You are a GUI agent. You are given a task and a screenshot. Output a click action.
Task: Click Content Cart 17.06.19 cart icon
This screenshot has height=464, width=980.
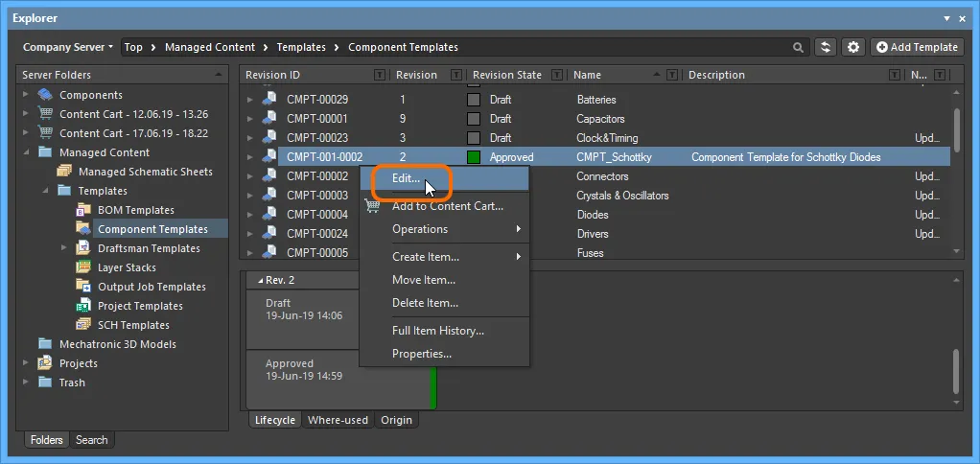click(45, 133)
